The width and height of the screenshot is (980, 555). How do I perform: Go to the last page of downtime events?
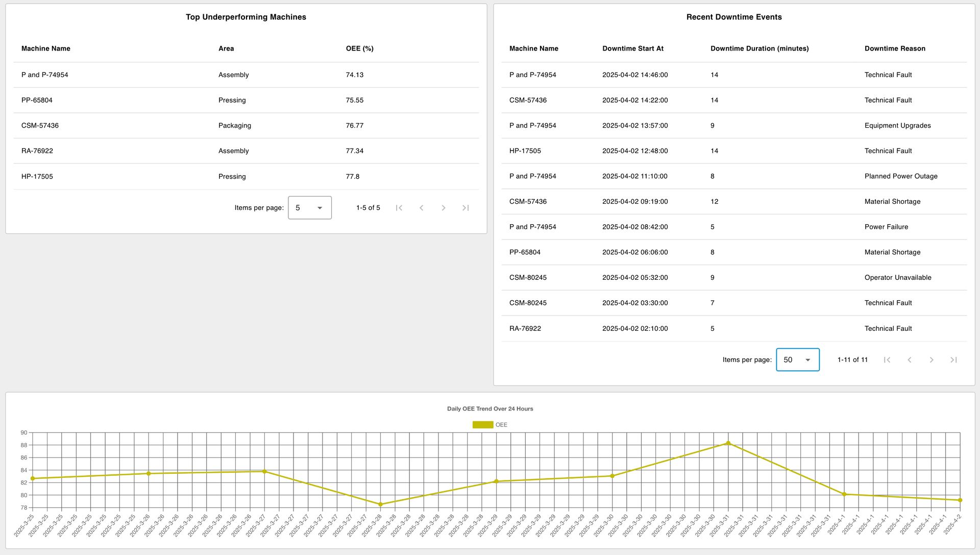(953, 360)
